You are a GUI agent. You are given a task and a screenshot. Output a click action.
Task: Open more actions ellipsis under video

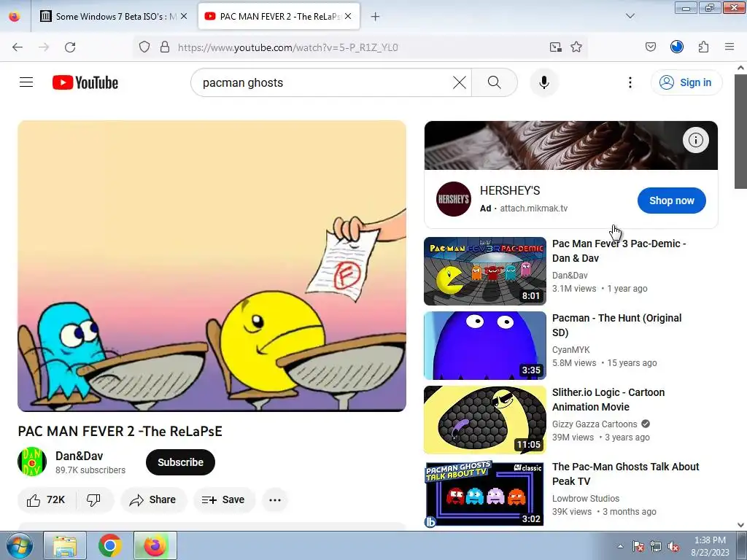pyautogui.click(x=275, y=499)
